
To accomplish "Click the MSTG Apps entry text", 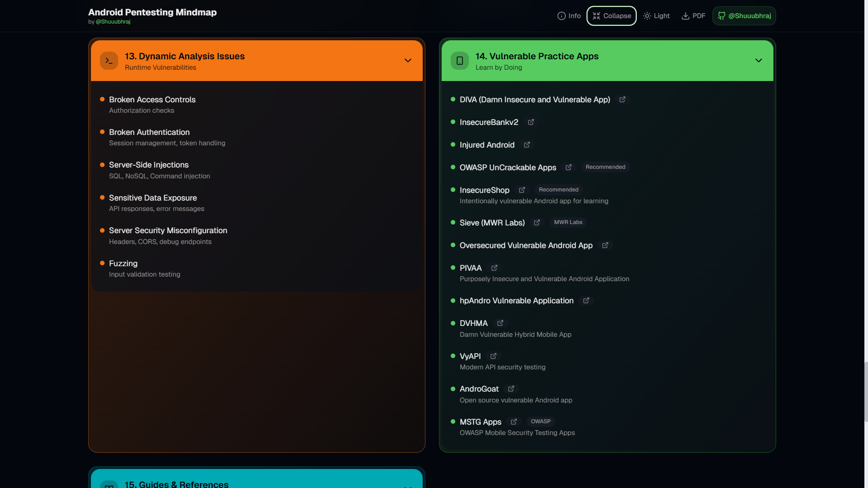I will click(x=480, y=422).
